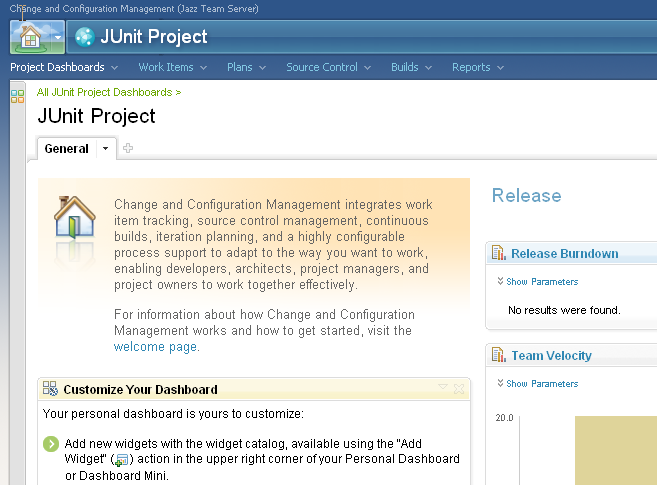This screenshot has width=657, height=485.
Task: Open the Source Control menu
Action: click(x=322, y=67)
